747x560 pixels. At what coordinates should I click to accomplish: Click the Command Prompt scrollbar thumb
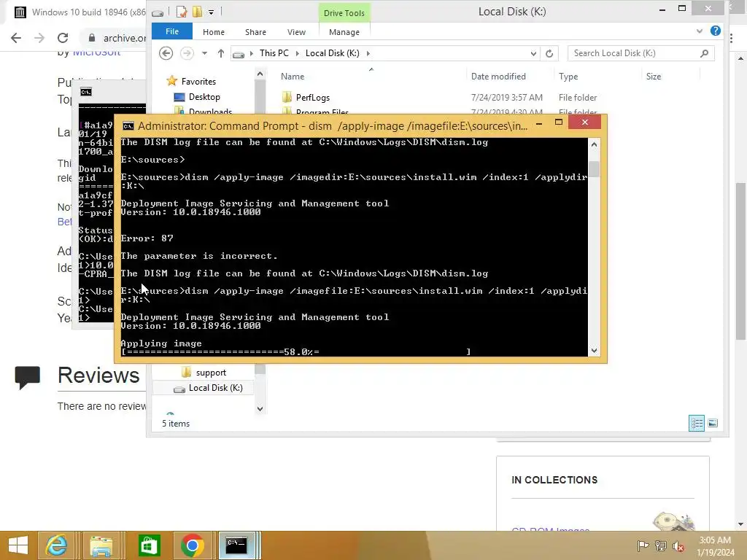coord(594,169)
